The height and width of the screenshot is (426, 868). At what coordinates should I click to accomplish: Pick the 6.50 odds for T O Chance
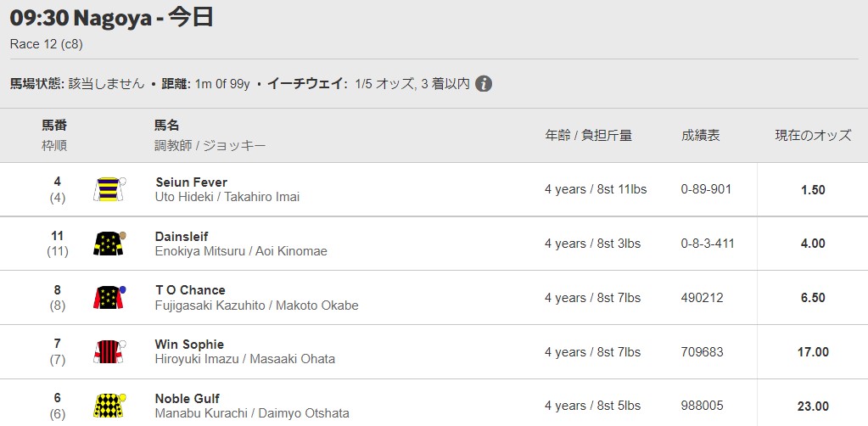click(x=813, y=298)
